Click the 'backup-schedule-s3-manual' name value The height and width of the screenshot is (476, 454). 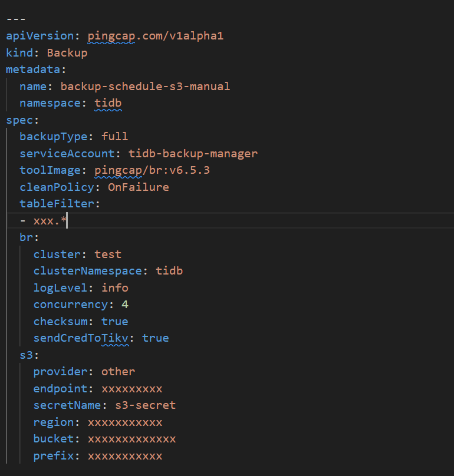point(145,87)
